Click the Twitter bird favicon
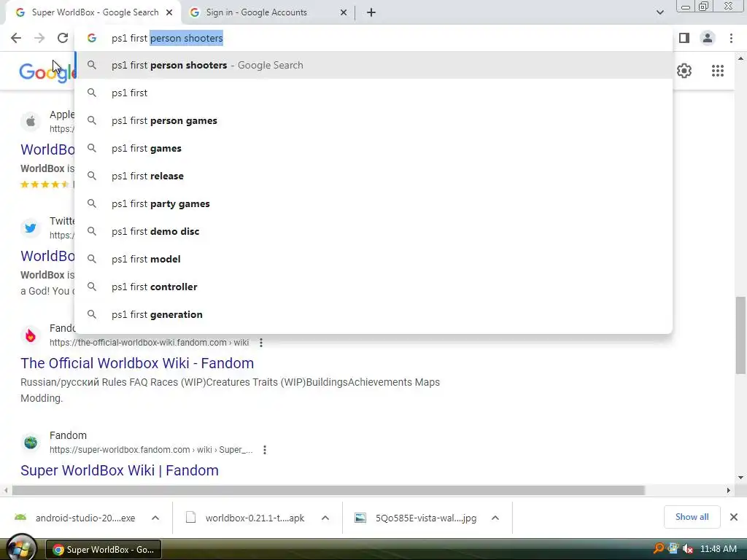The image size is (747, 560). pyautogui.click(x=31, y=228)
